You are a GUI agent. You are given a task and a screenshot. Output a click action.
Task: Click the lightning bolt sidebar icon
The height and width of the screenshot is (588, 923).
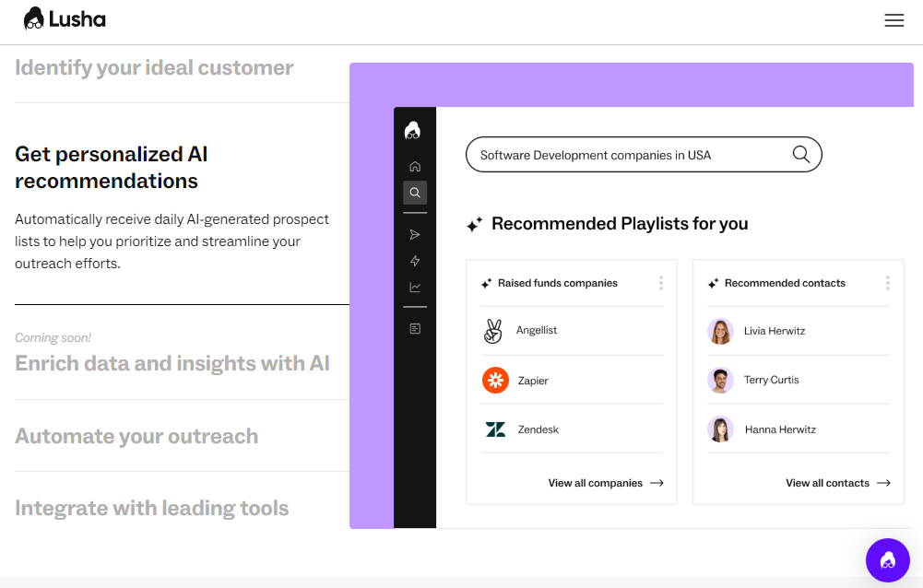click(x=415, y=261)
